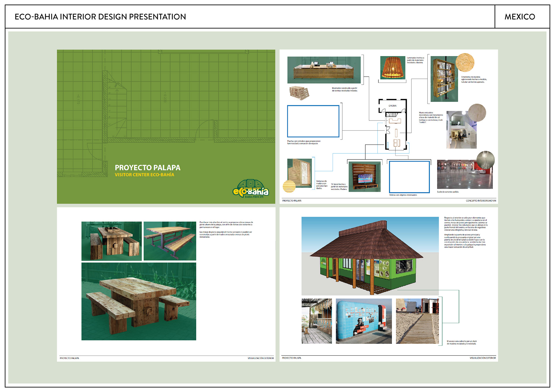Open the recycled pallet reception counter image

click(324, 70)
